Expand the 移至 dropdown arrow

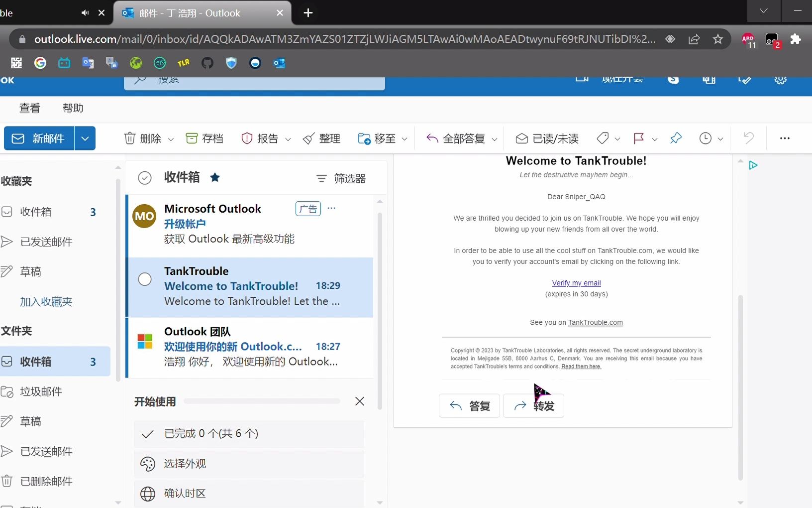405,139
